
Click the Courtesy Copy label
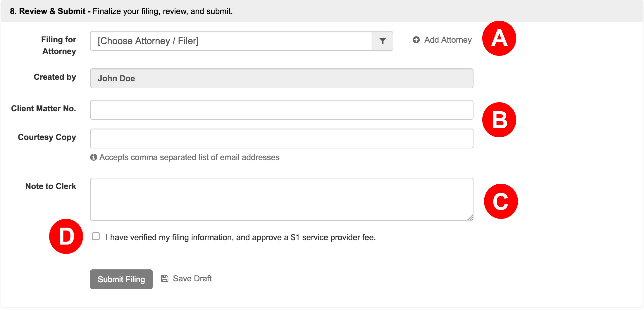(47, 137)
